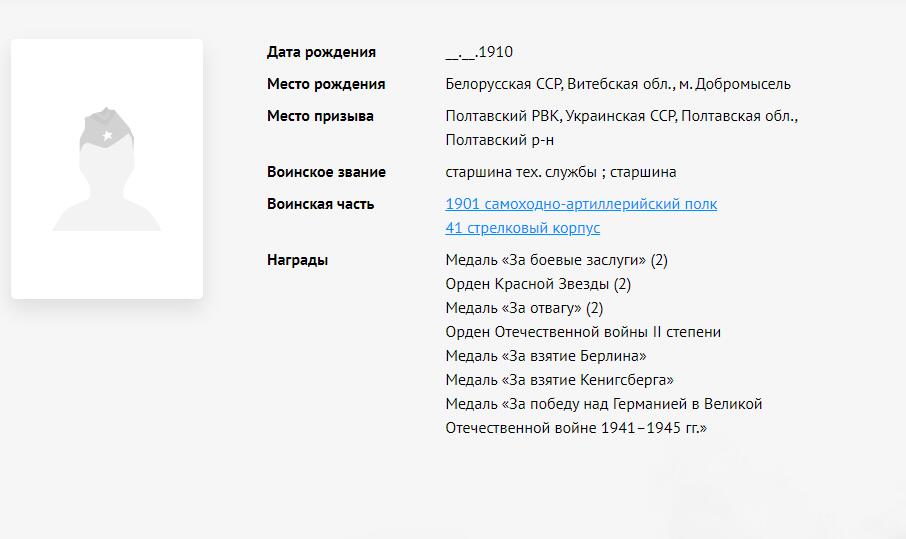Click Орден Отечественной войны II степени entry
Image resolution: width=906 pixels, height=539 pixels.
pyautogui.click(x=583, y=332)
